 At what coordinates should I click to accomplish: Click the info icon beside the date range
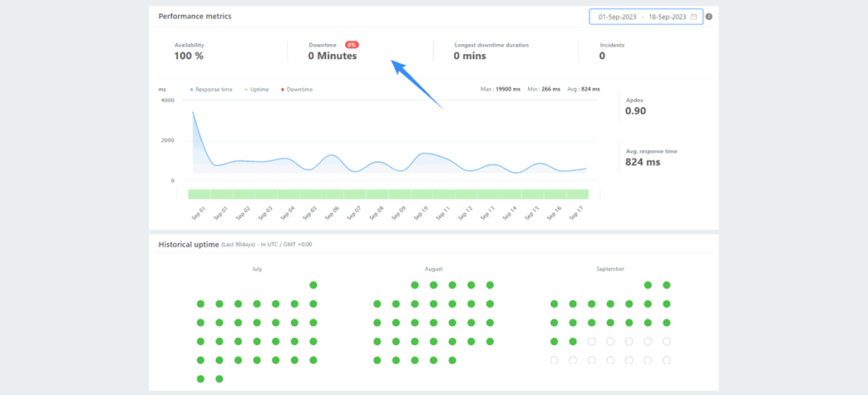click(x=709, y=16)
